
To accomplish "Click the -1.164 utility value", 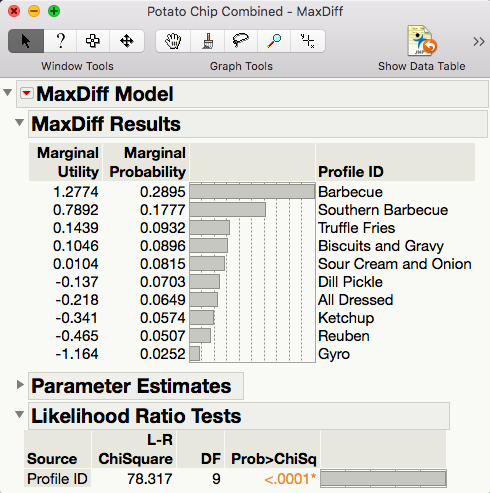I will [x=77, y=354].
